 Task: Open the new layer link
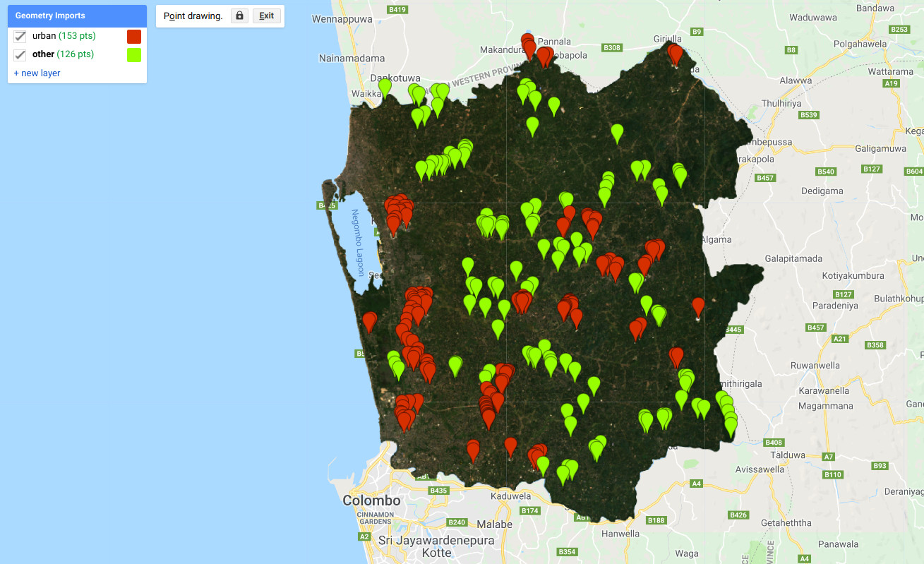click(36, 73)
